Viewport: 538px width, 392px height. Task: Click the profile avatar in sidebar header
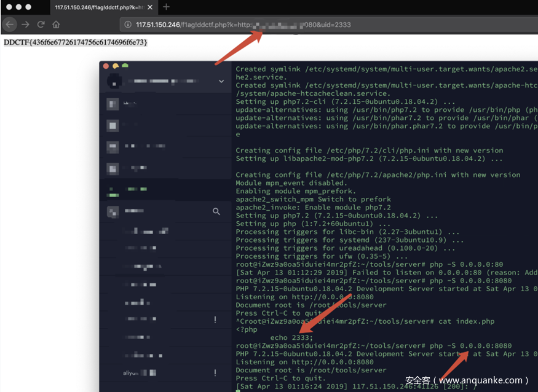coord(113,81)
